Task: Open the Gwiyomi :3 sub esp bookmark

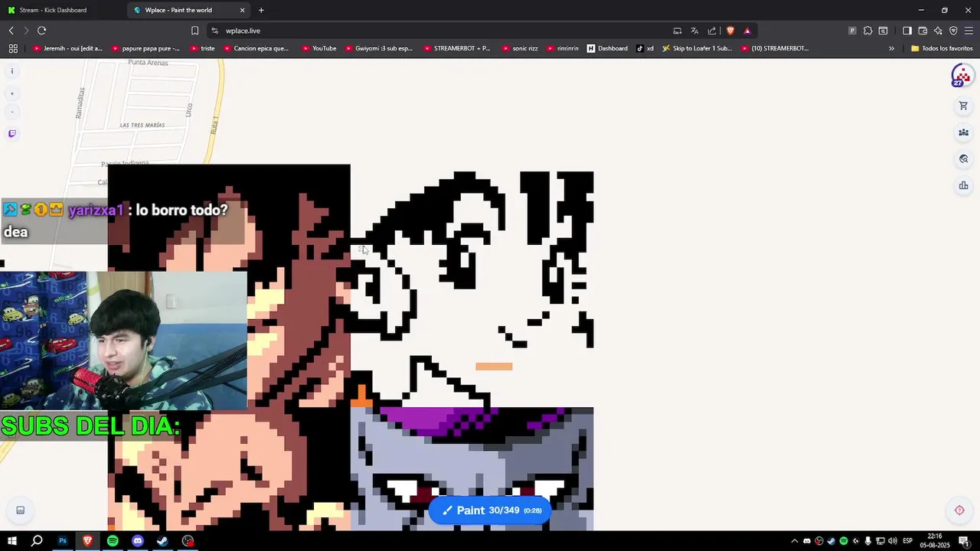Action: pyautogui.click(x=379, y=48)
